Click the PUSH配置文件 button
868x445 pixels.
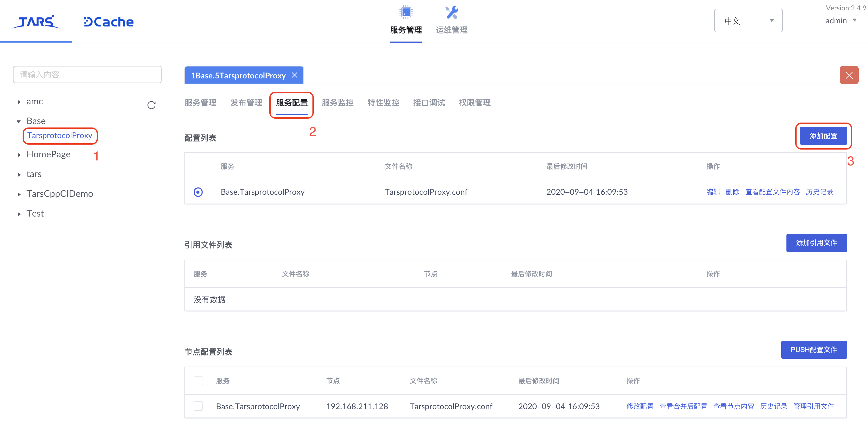pyautogui.click(x=813, y=350)
